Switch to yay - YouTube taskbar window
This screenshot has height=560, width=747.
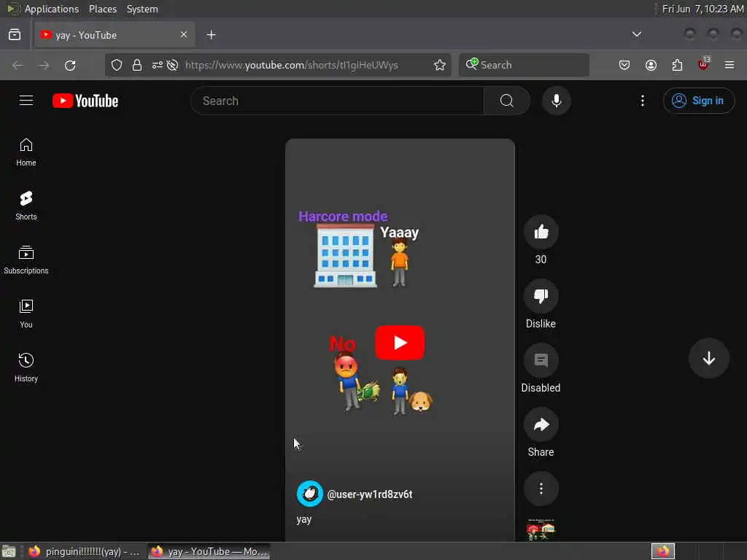[209, 551]
